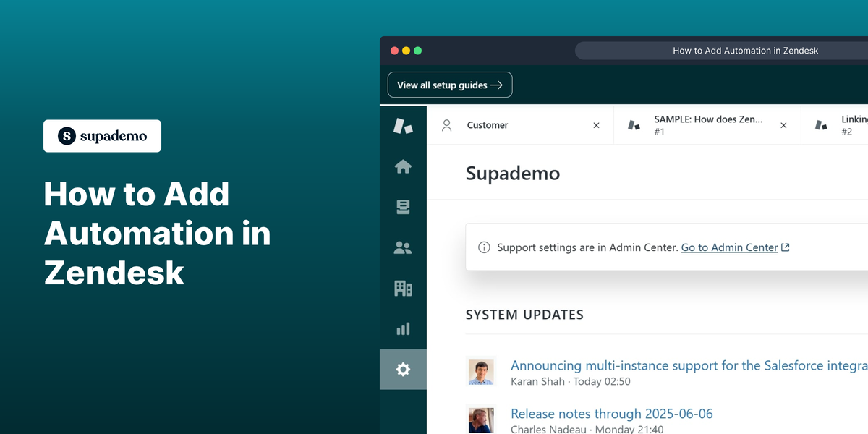Screen dimensions: 868x434
Task: Click external link icon beside Admin Center
Action: coord(786,247)
